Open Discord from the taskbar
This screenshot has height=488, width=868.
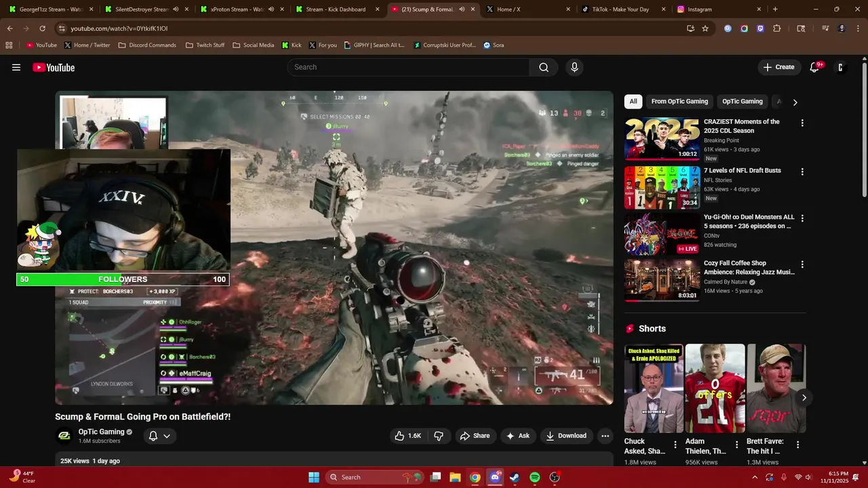tap(495, 477)
